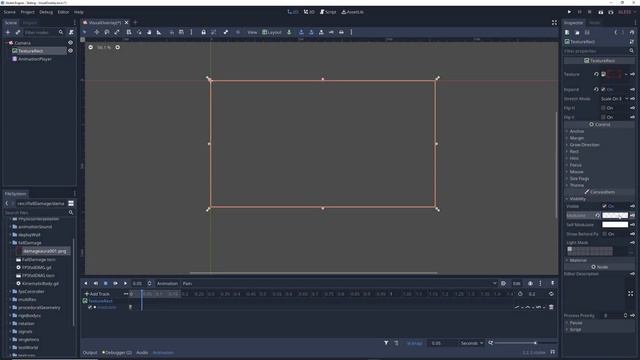The height and width of the screenshot is (360, 640).
Task: Toggle visibility of Camera node
Action: [x=70, y=42]
